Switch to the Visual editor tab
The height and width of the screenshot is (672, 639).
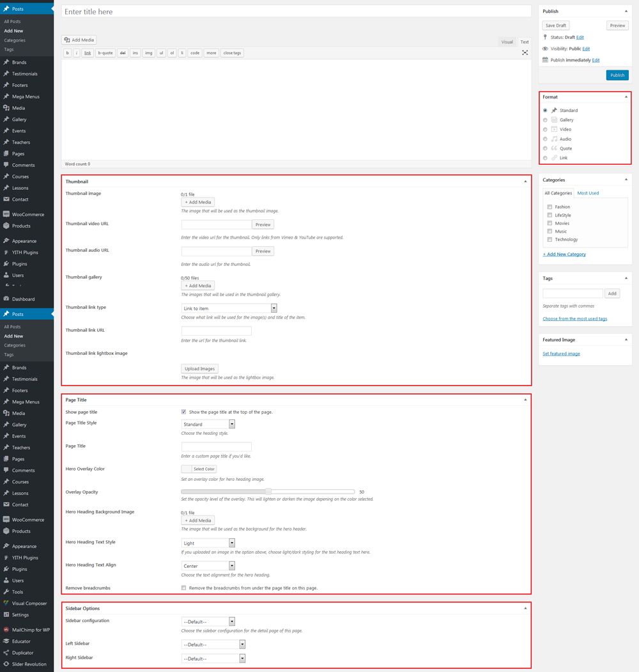click(507, 42)
